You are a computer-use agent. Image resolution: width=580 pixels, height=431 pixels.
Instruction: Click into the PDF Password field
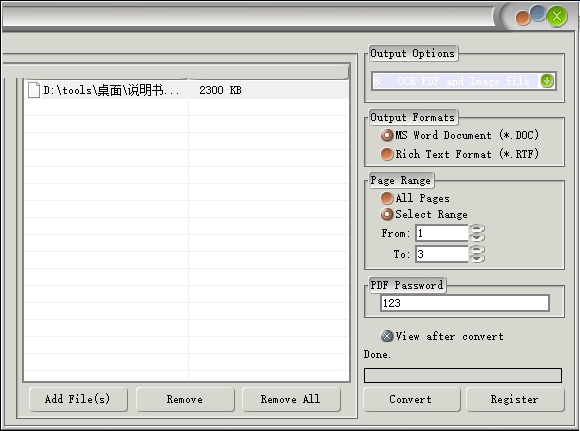click(x=465, y=303)
